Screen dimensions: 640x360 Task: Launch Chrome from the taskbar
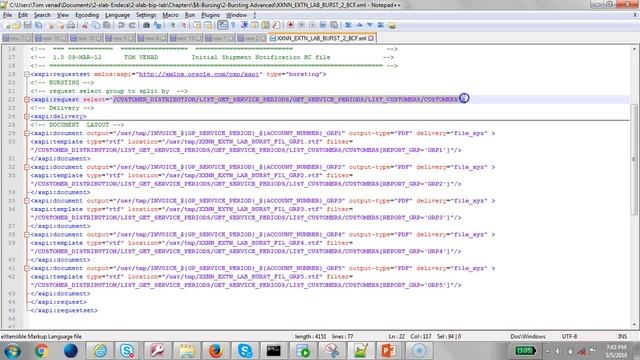coord(41,351)
